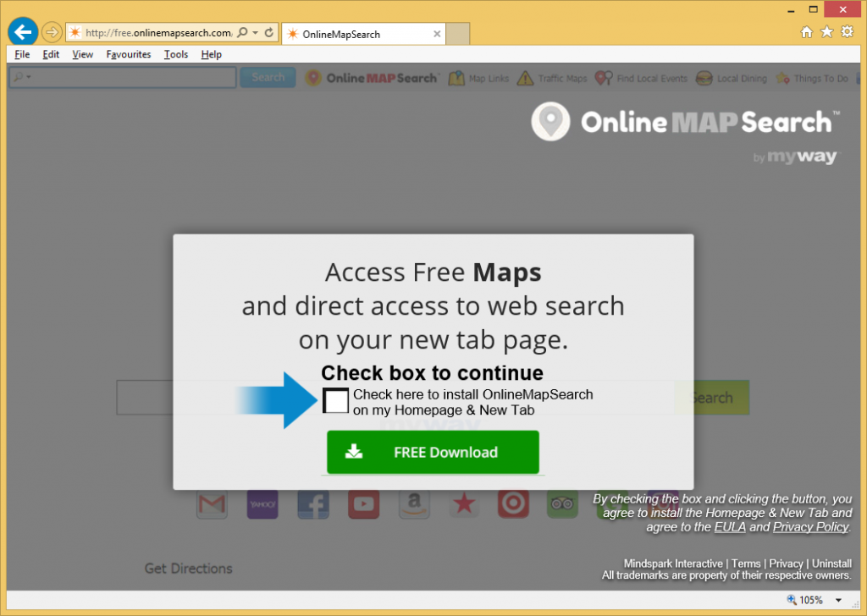867x616 pixels.
Task: Click the Amazon shortcut icon
Action: pos(413,504)
